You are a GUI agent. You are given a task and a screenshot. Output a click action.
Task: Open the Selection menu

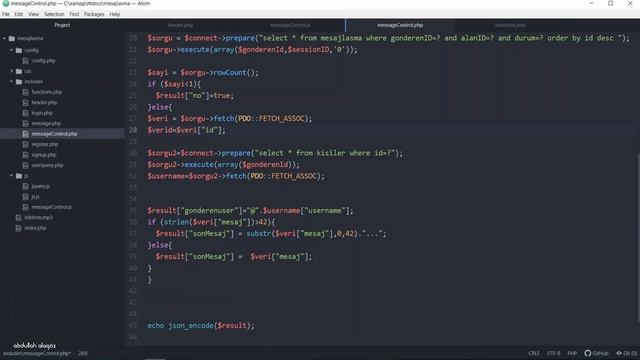[54, 14]
